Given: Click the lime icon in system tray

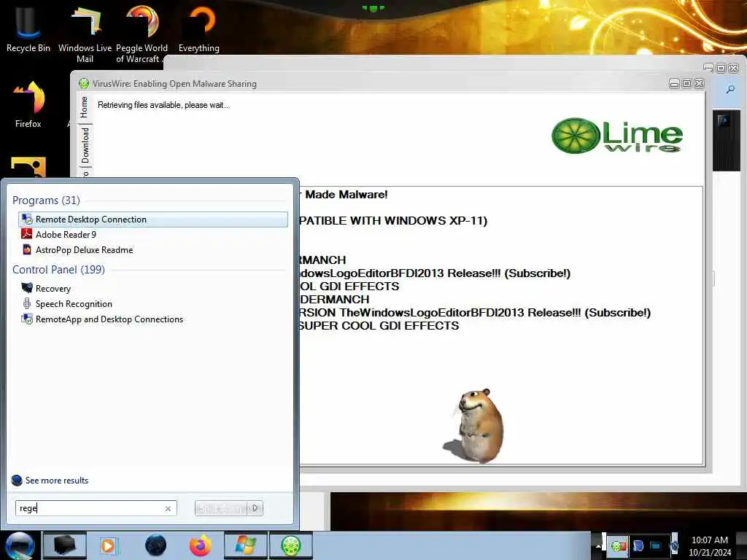Looking at the screenshot, I should 618,545.
